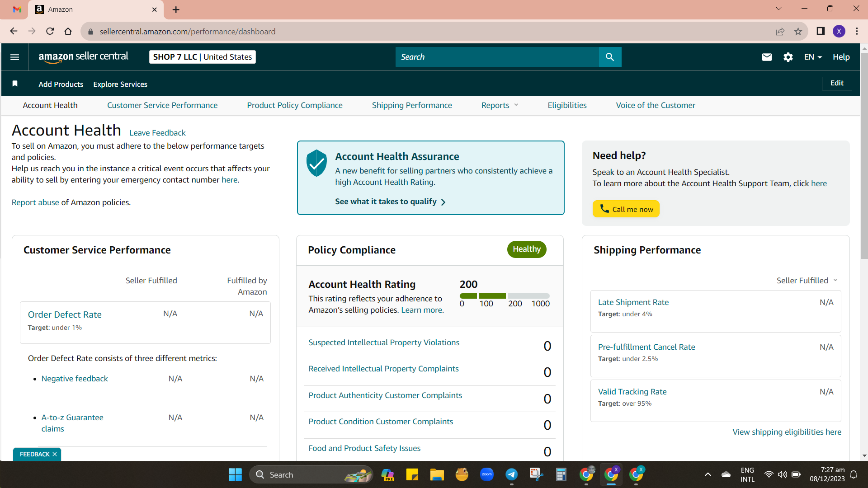Viewport: 868px width, 488px height.
Task: Click the Account Health Assurance shield icon
Action: coord(316,163)
